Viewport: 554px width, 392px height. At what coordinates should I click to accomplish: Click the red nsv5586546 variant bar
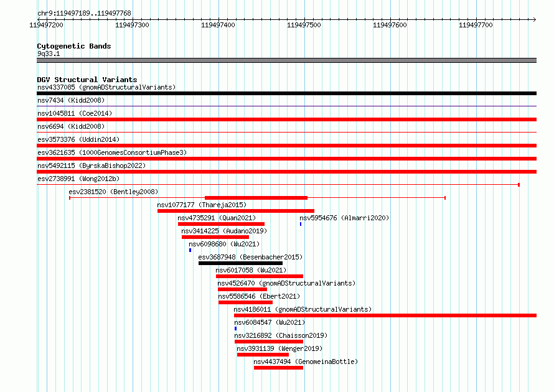[245, 302]
